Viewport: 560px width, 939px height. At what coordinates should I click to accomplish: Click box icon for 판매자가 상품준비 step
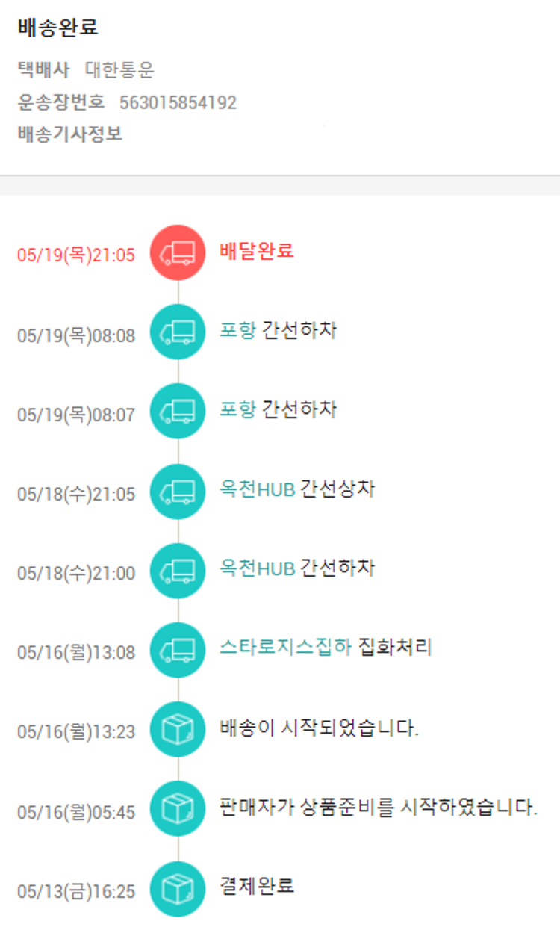178,809
